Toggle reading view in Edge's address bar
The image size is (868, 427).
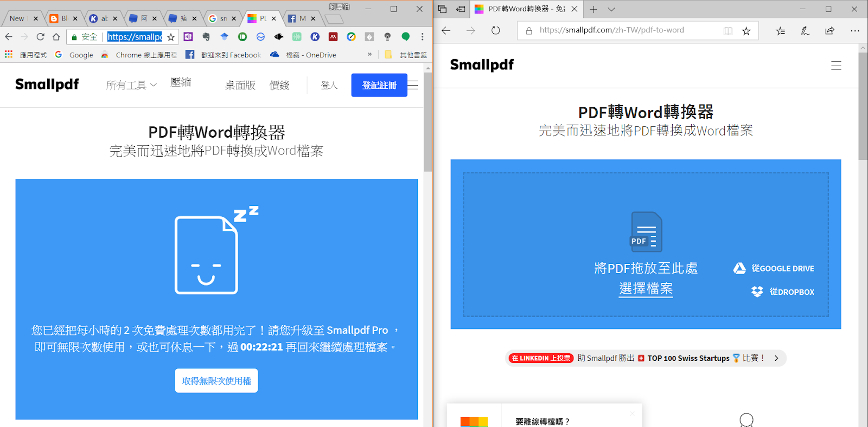tap(728, 31)
